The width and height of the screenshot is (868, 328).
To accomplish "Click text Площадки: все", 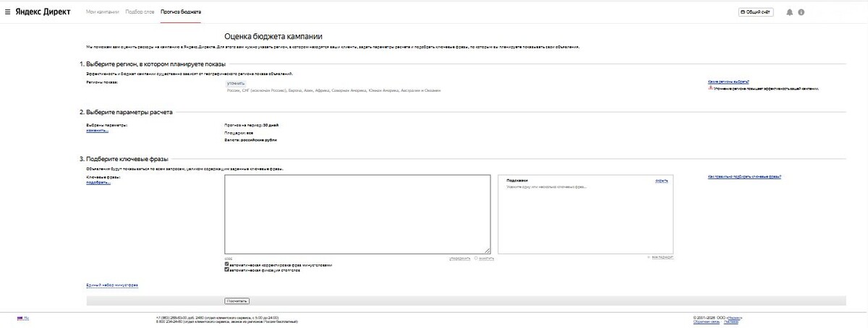I will tap(239, 132).
